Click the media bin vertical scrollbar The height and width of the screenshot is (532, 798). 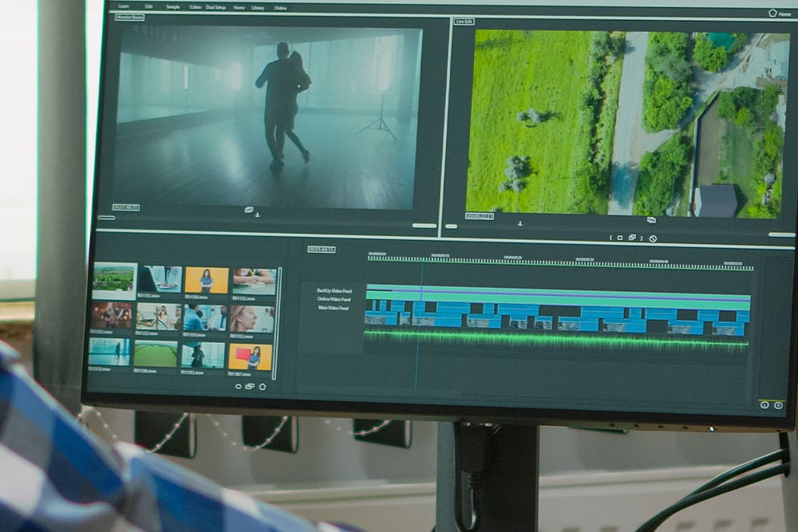pyautogui.click(x=277, y=324)
